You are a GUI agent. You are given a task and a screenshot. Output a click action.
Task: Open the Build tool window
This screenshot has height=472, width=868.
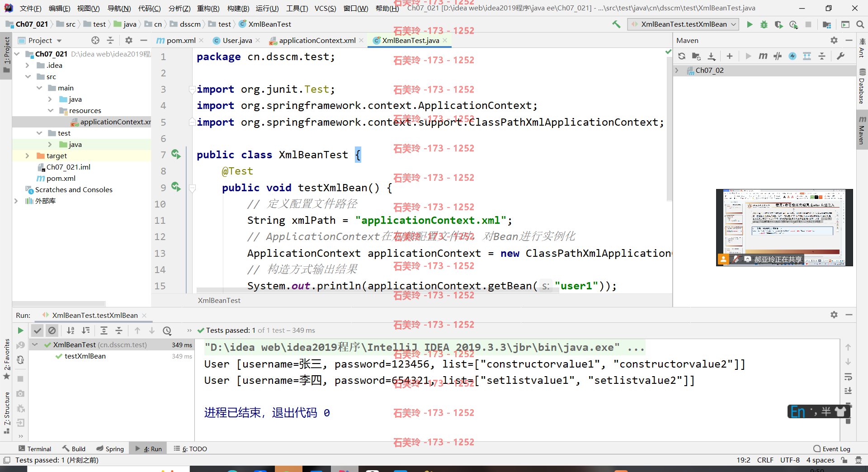[x=74, y=448]
